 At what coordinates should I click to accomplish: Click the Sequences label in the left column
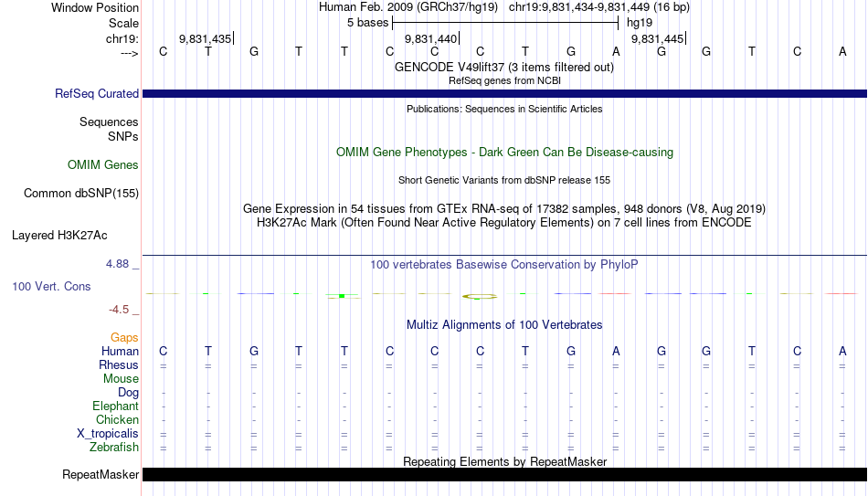(109, 121)
